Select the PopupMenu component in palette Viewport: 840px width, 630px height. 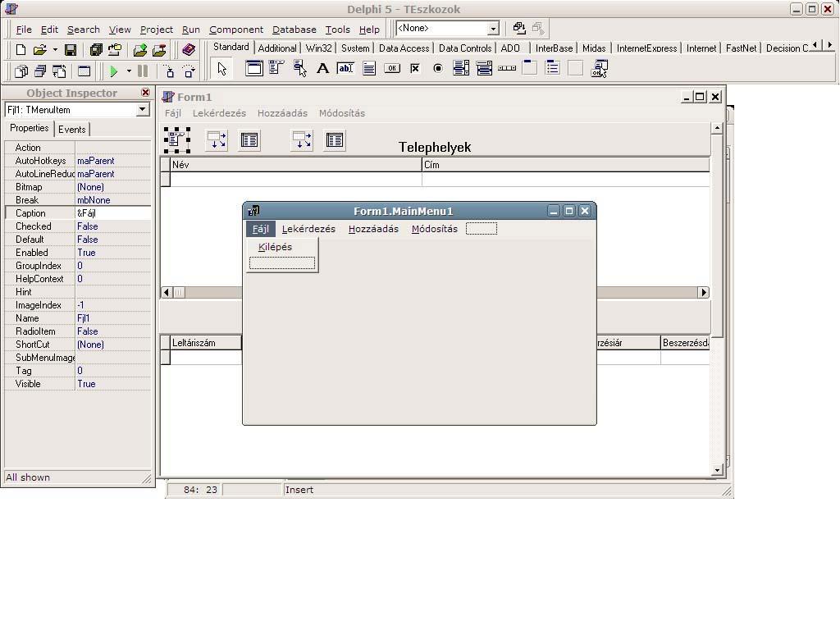(300, 68)
